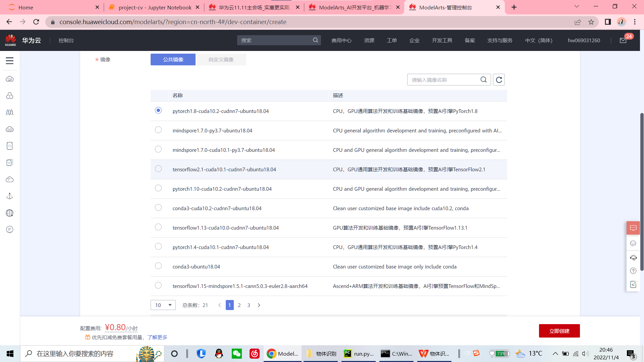This screenshot has height=362, width=644.
Task: Select the mindspore1.7.0-py3.7-ubuntu18.04 image radio
Action: (158, 130)
